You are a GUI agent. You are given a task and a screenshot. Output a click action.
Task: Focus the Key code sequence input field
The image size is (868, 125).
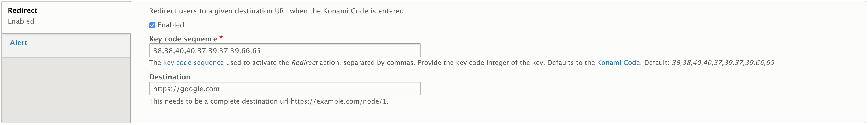tap(284, 50)
